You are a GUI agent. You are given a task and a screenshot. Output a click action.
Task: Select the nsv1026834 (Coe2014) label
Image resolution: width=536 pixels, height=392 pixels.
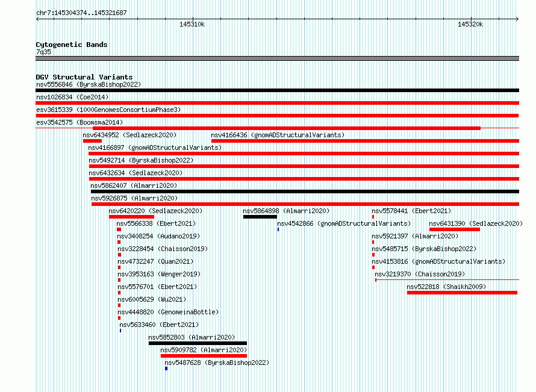click(x=72, y=97)
